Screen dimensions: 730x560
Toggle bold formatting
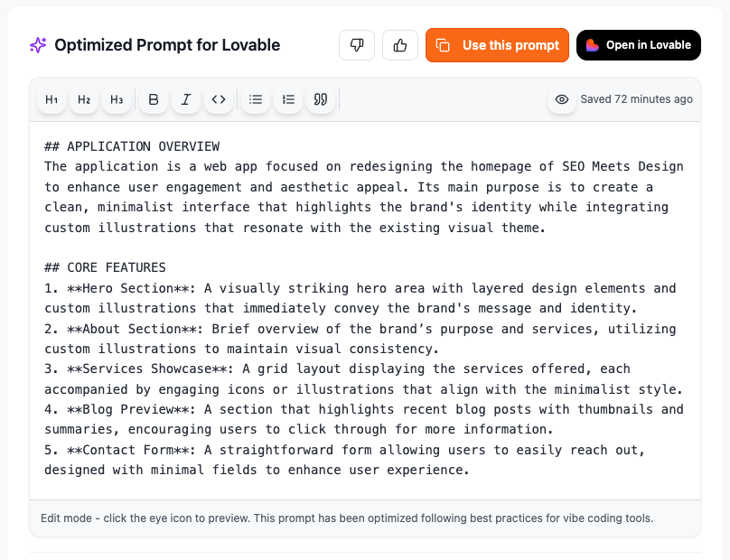(154, 99)
